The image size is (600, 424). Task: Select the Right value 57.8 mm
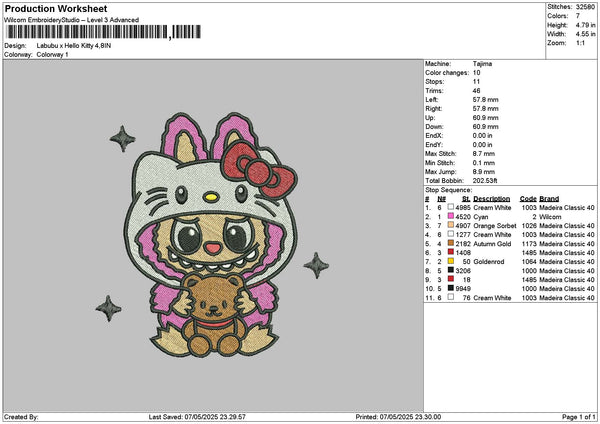(x=486, y=109)
